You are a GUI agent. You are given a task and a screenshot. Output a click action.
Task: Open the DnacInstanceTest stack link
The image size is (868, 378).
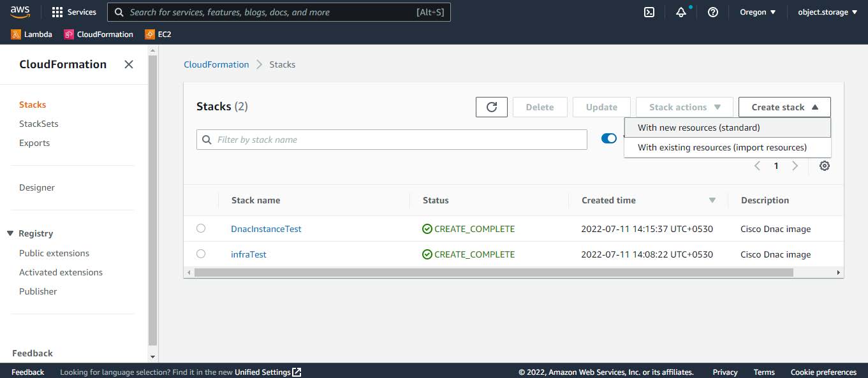pos(266,229)
